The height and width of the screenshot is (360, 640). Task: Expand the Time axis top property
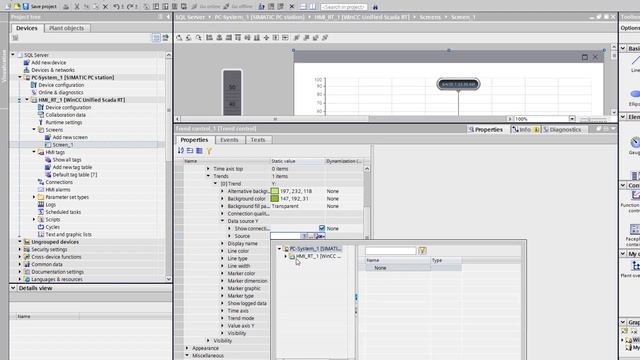[x=208, y=169]
